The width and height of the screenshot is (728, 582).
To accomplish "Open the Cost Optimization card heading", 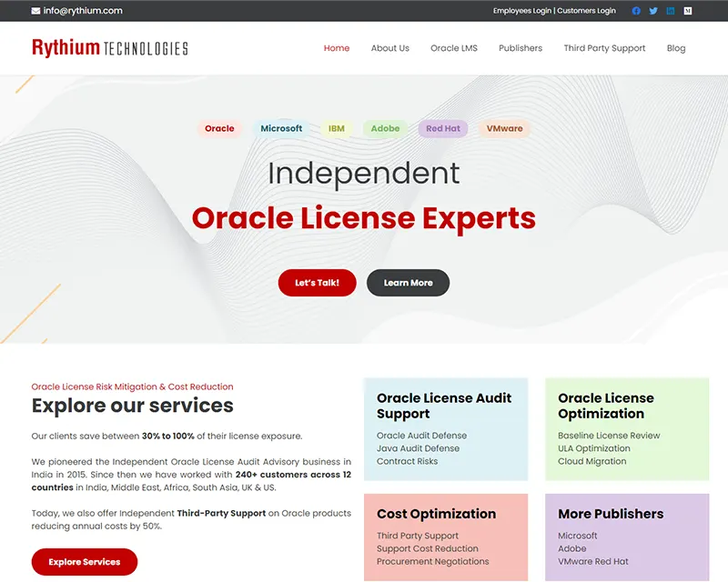I will click(437, 514).
